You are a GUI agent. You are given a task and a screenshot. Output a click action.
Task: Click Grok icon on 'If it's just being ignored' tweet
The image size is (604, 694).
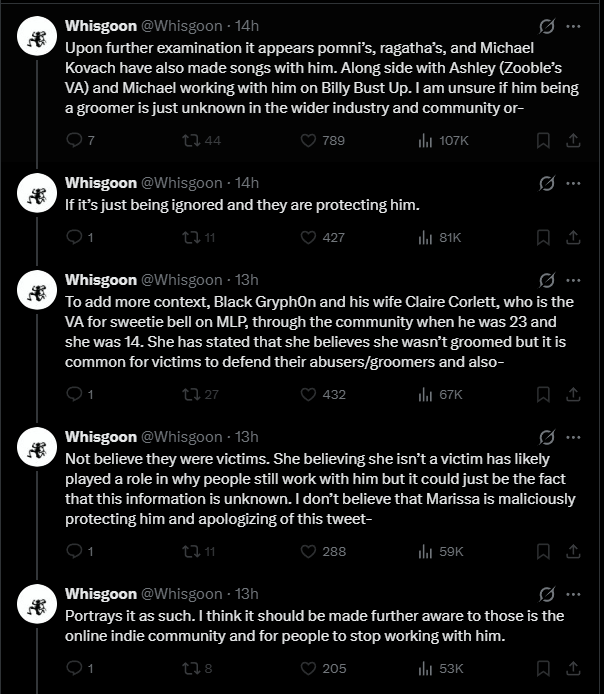[547, 183]
